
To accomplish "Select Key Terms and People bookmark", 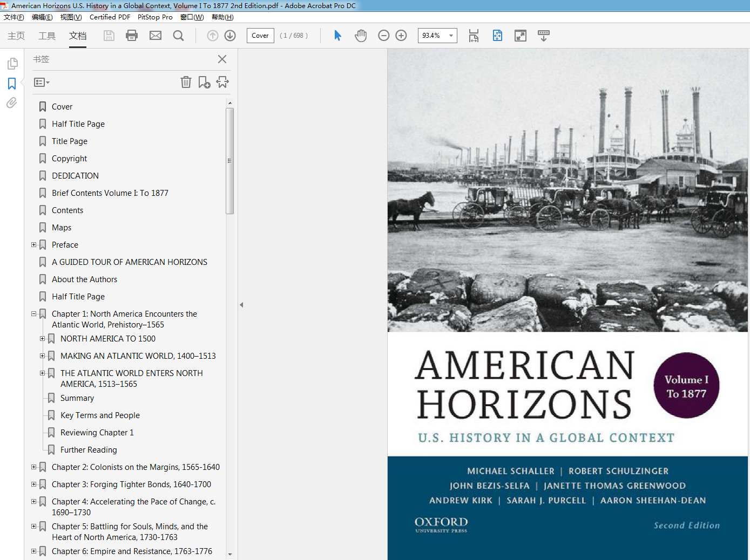I will pos(100,415).
